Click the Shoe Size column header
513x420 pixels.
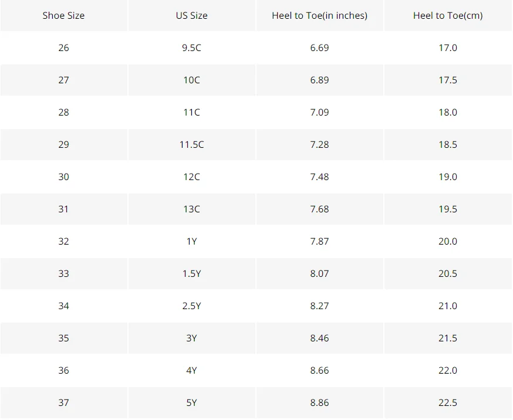click(63, 15)
